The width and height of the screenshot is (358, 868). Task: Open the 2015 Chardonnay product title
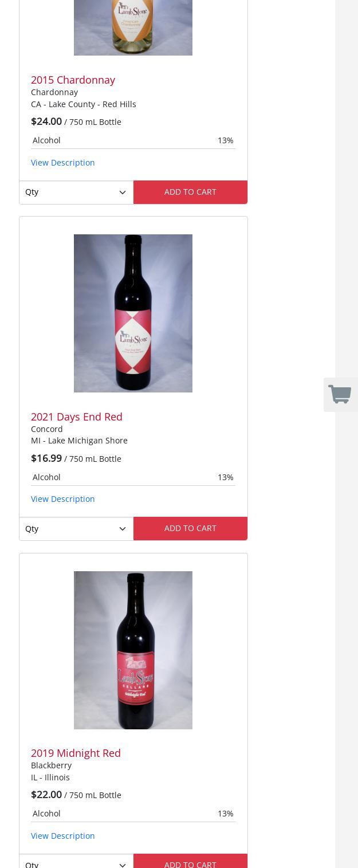(73, 80)
